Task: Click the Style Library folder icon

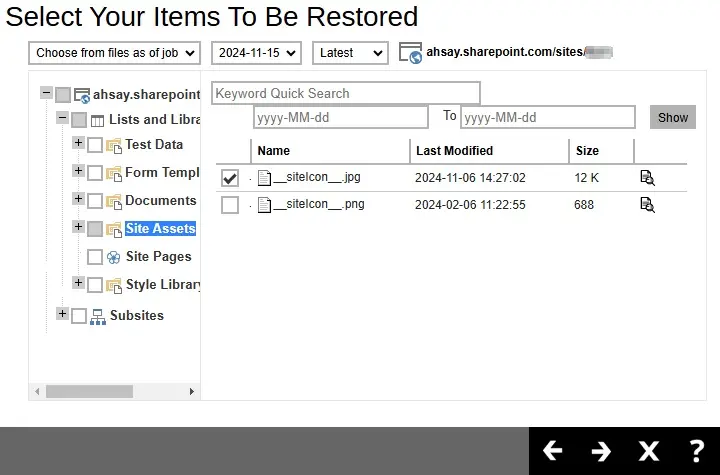Action: (x=113, y=285)
